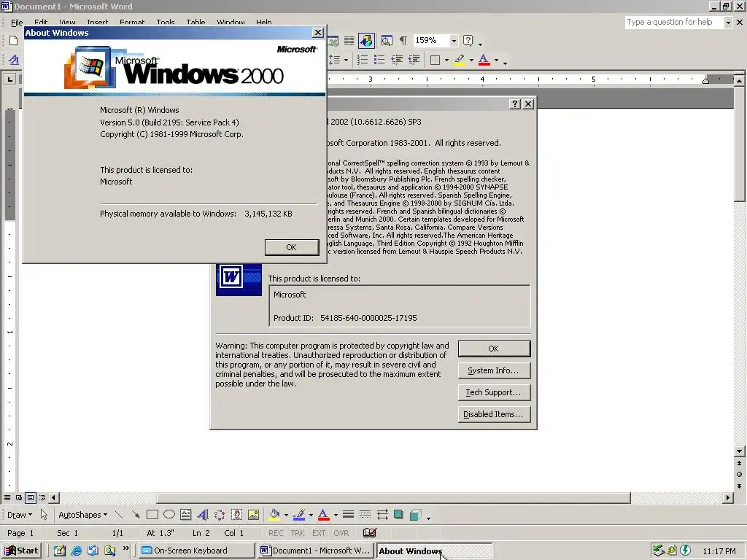Click the Select Objects pointer tool

tap(44, 515)
